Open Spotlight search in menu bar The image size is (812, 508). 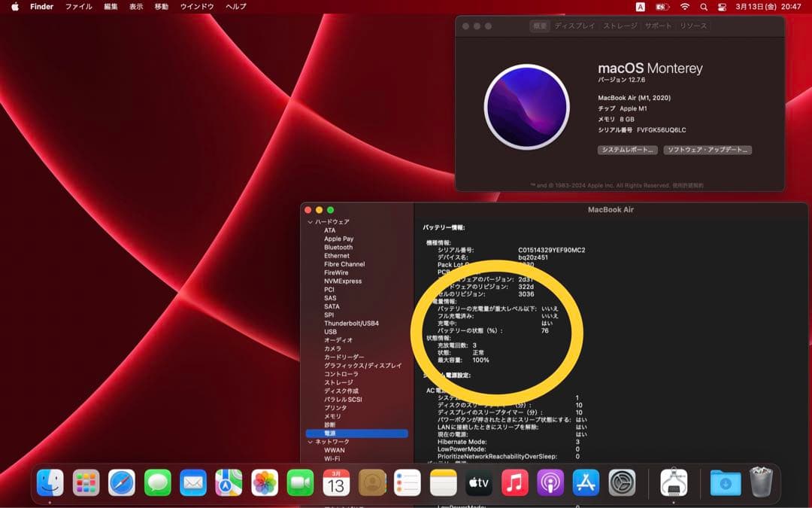(x=703, y=7)
